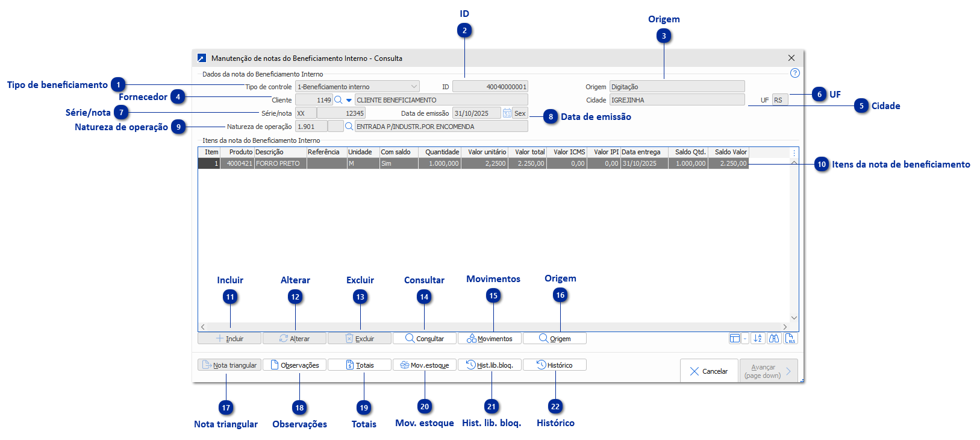Click the product code cell 4000421
The height and width of the screenshot is (440, 980).
237,163
